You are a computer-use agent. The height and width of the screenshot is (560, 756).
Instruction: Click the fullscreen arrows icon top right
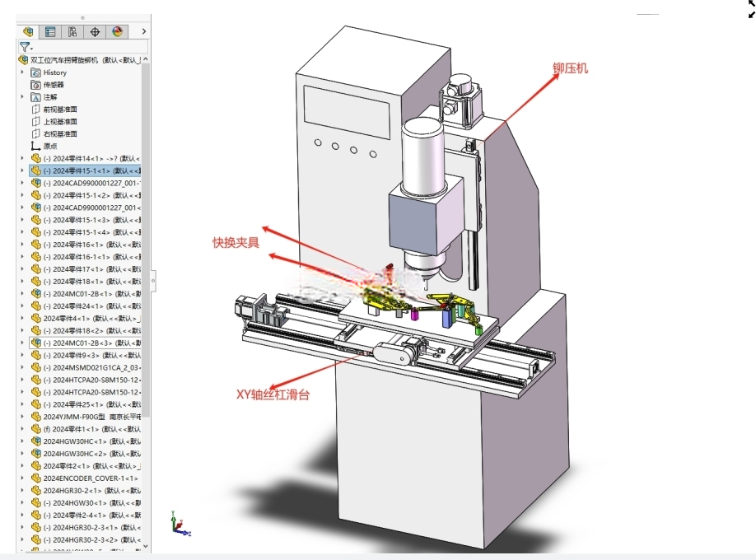(752, 9)
